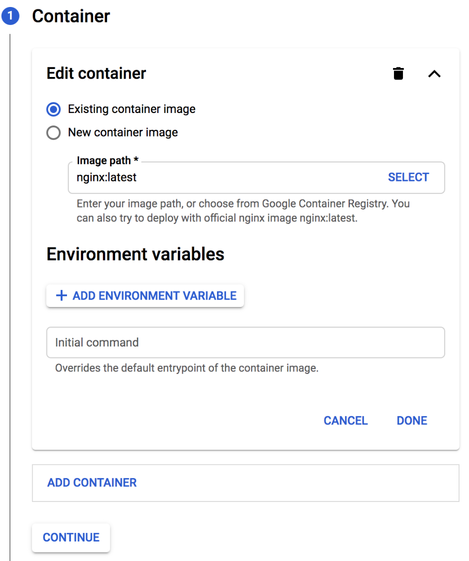Image resolution: width=469 pixels, height=561 pixels.
Task: Focus the Initial command field
Action: pyautogui.click(x=245, y=342)
